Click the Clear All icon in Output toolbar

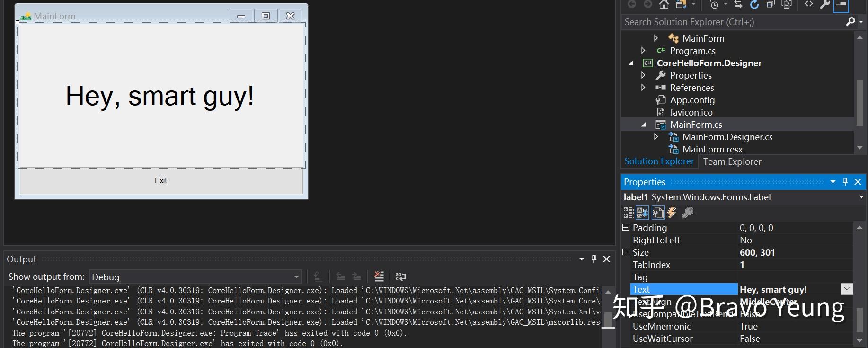click(x=379, y=277)
